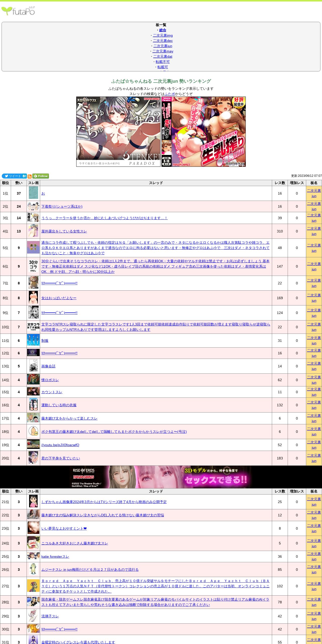Open the rank 7 thread ｷﾀ━━(ﾟ∀ﾟ)━━!!
322x644 pixels.
pyautogui.click(x=59, y=283)
